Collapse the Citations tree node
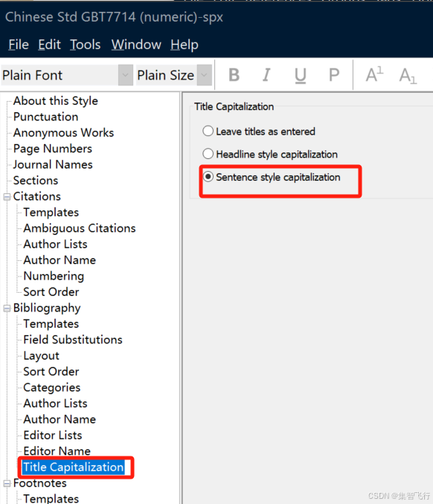 pyautogui.click(x=7, y=197)
